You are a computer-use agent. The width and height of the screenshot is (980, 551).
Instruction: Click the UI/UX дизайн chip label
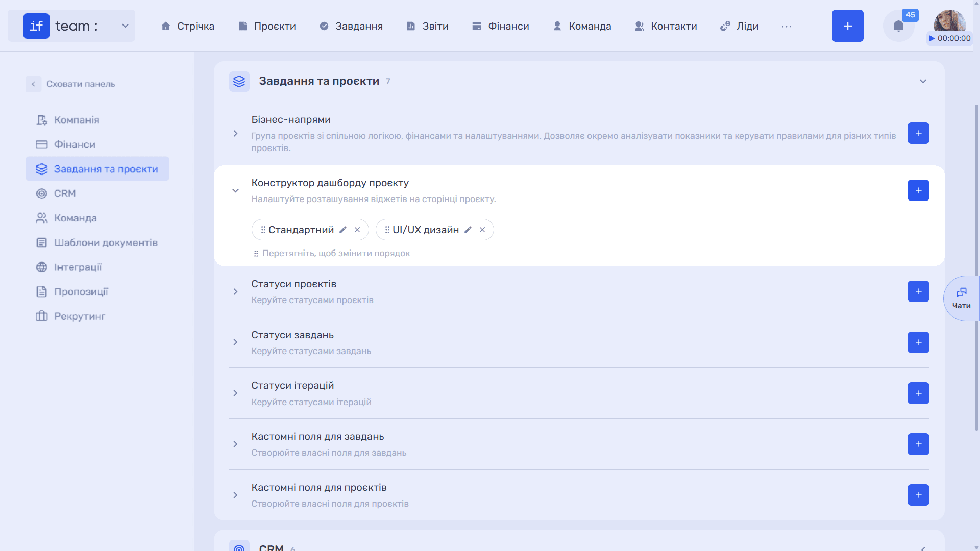coord(425,230)
